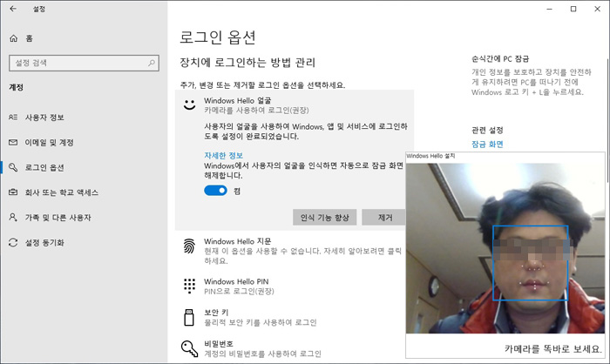Click the 제거 button
The height and width of the screenshot is (364, 610).
pos(383,218)
